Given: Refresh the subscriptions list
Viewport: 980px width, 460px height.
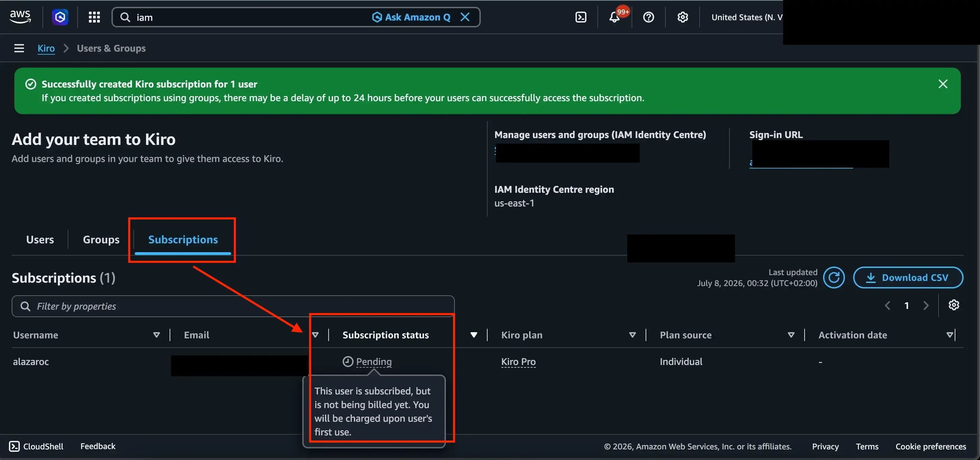Looking at the screenshot, I should [834, 278].
